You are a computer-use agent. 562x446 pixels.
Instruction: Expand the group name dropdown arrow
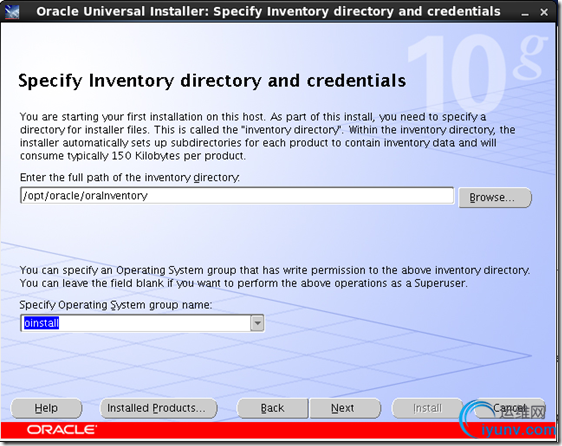click(257, 323)
